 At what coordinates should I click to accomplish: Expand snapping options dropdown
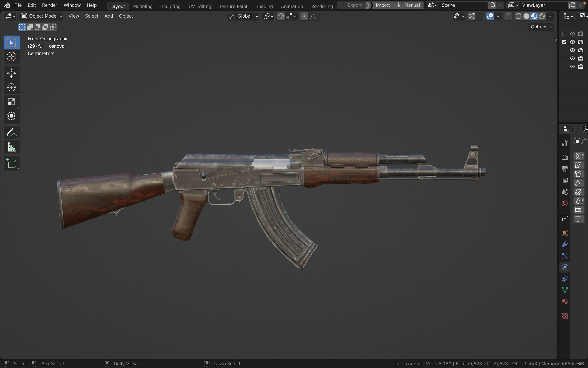pos(291,16)
